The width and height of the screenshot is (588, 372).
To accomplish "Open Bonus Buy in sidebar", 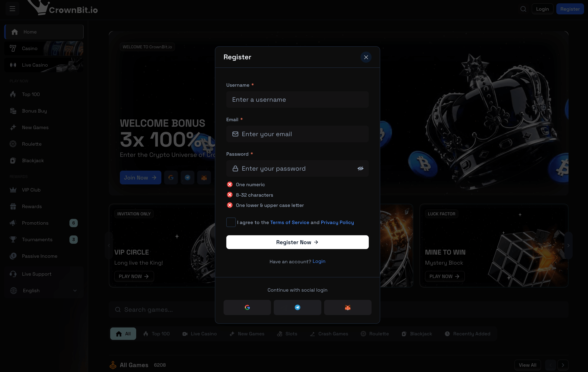I will tap(44, 111).
